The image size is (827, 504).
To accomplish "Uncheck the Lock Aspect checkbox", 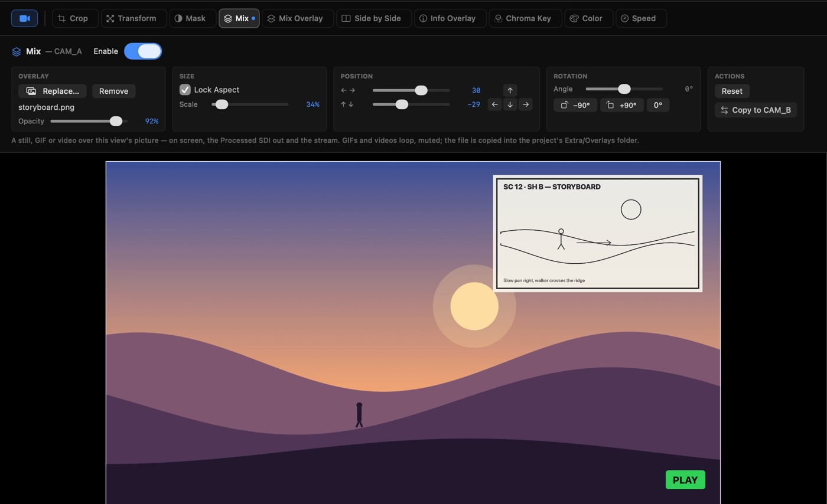I will (185, 90).
